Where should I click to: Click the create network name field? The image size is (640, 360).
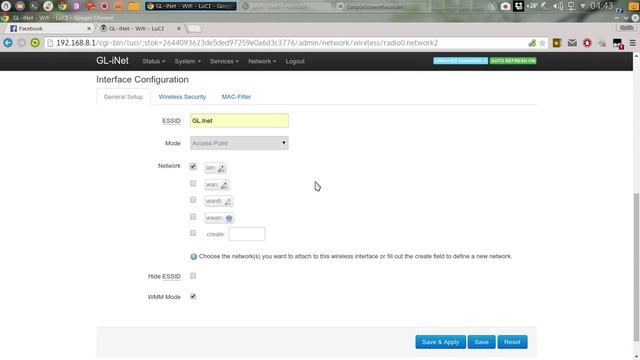247,234
